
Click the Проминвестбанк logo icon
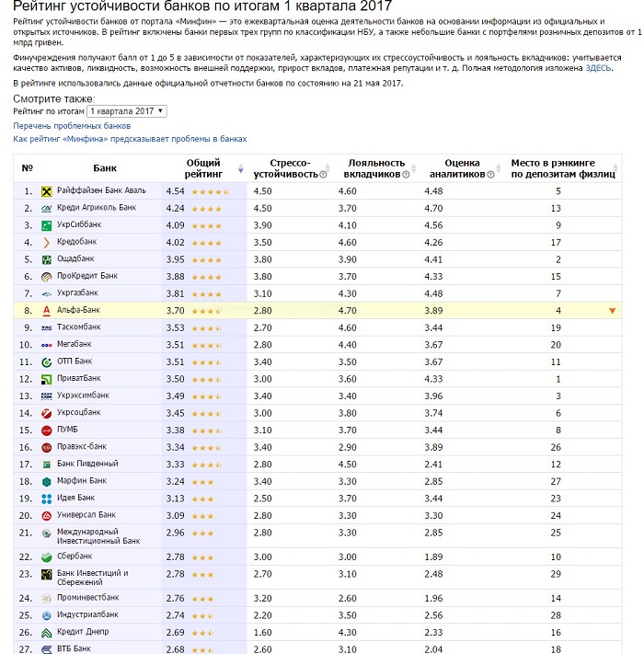click(46, 599)
